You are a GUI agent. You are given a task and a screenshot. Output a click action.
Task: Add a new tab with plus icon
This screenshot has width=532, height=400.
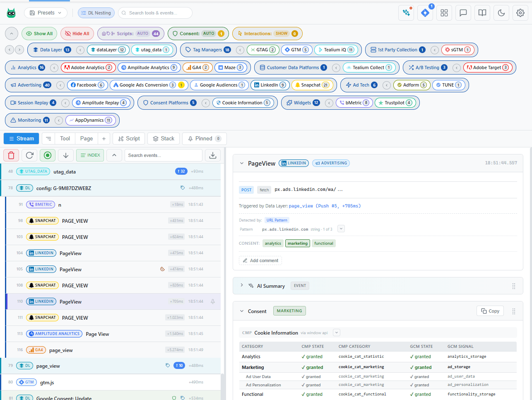click(104, 139)
